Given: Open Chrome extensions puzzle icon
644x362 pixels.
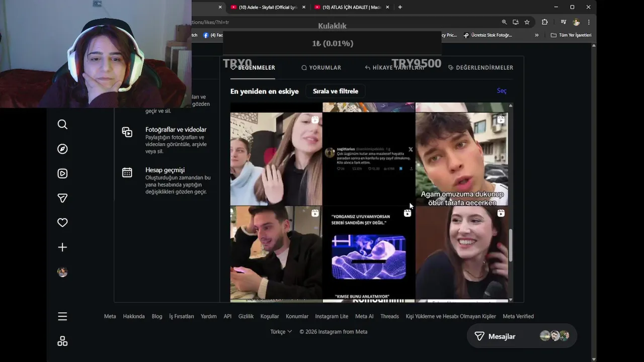Looking at the screenshot, I should point(544,22).
